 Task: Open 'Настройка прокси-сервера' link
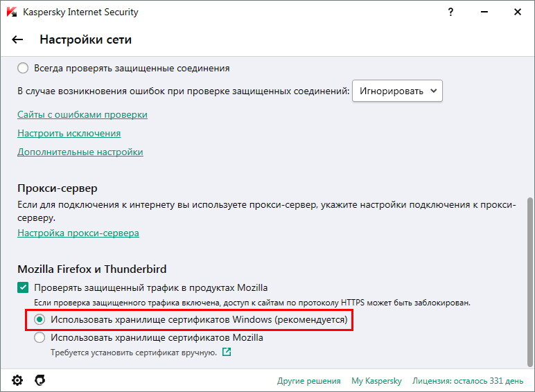point(78,233)
